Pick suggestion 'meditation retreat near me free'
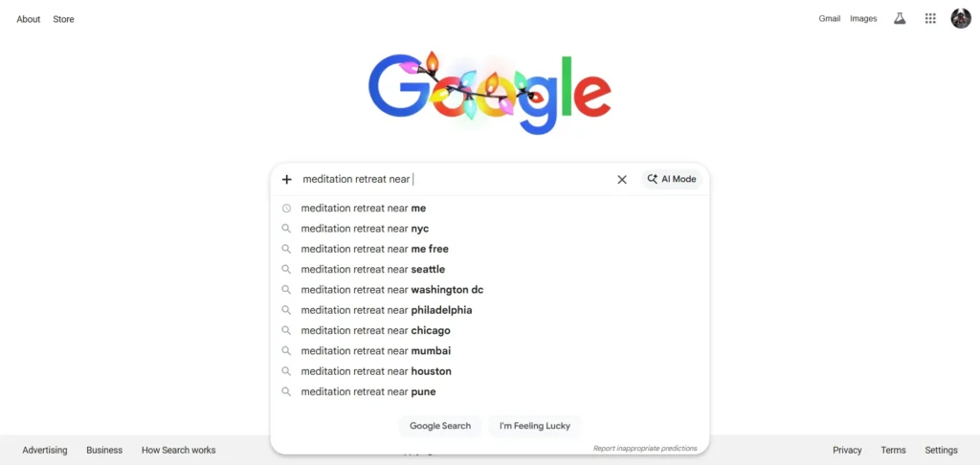Screen dimensions: 980x465 pos(374,250)
